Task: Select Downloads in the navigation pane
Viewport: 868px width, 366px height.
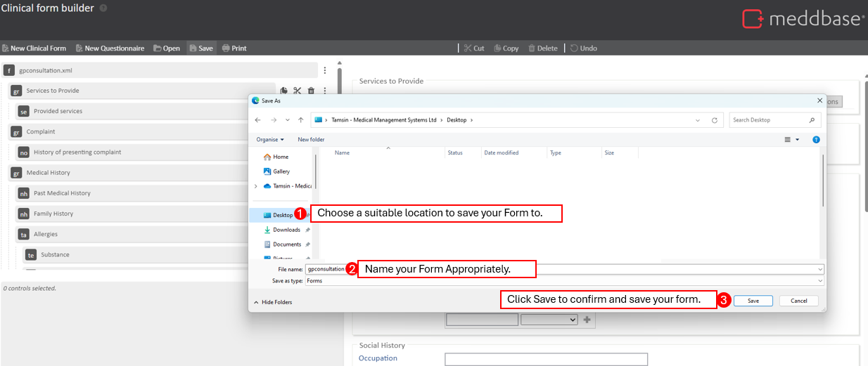Action: tap(286, 230)
